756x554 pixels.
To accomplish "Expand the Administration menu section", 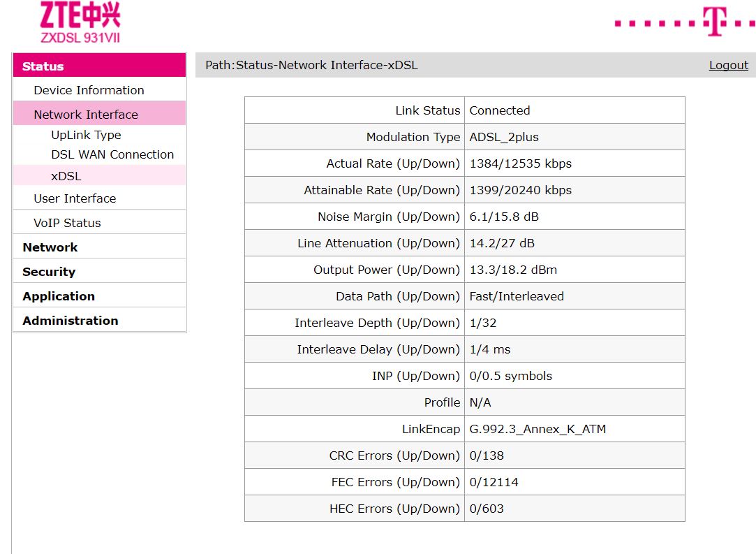I will pyautogui.click(x=71, y=321).
